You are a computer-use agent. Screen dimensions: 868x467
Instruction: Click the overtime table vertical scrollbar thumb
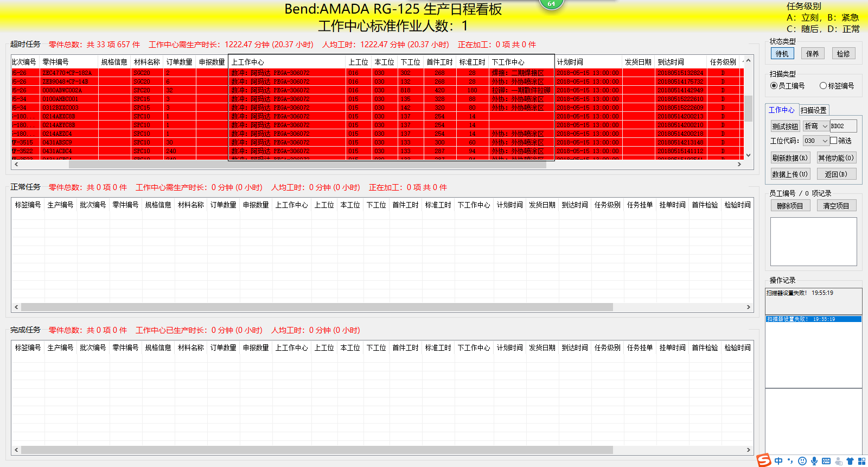(x=748, y=109)
